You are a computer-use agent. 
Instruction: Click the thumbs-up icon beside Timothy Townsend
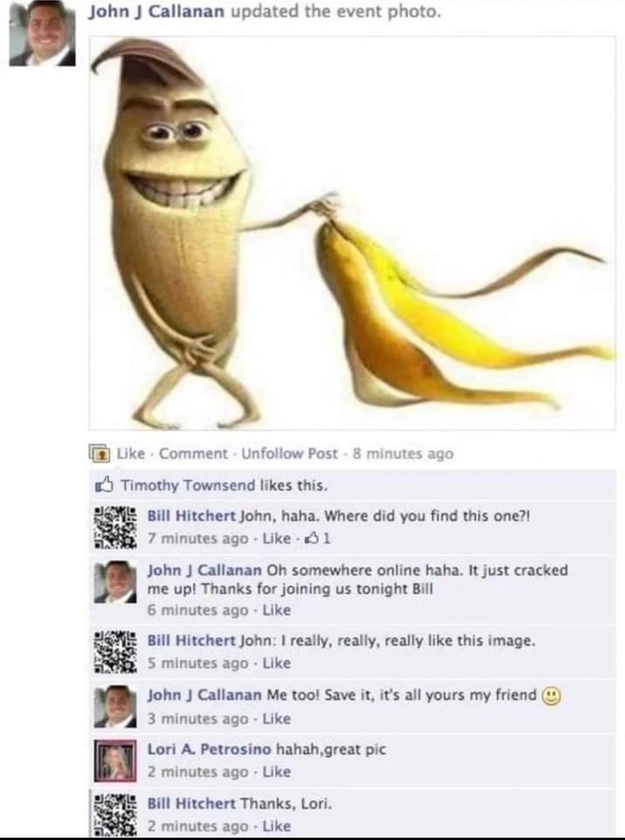tap(103, 485)
